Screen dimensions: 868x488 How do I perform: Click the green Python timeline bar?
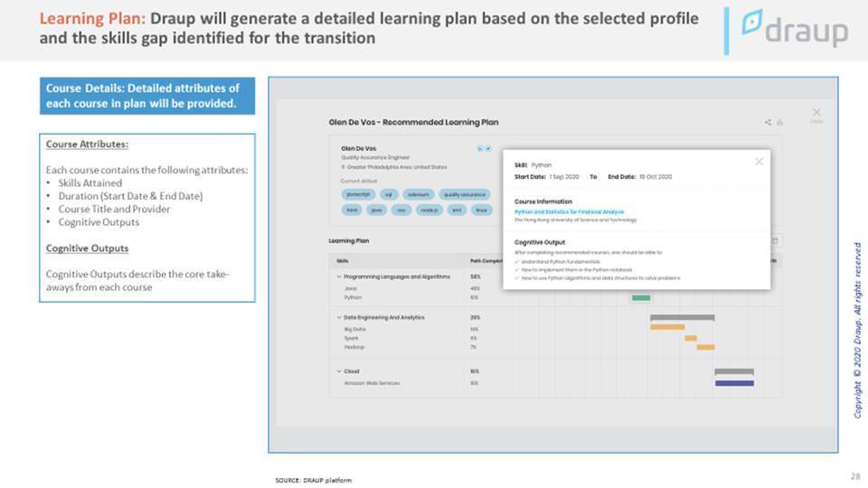pos(641,298)
